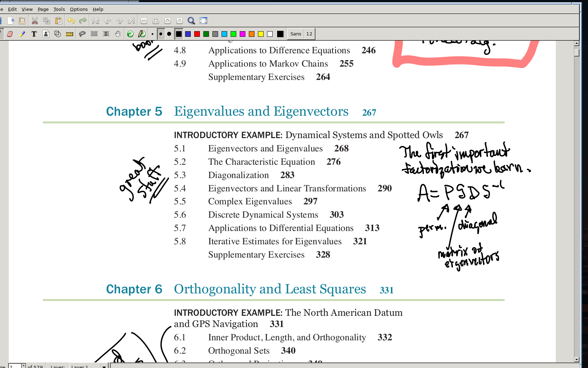Select the lasso region selection tool
Image resolution: width=588 pixels, height=368 pixels.
tap(82, 34)
